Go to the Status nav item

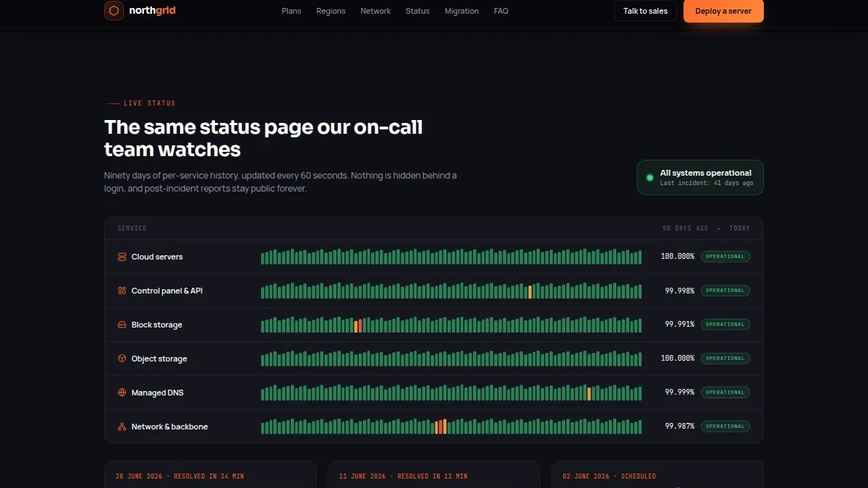click(x=417, y=11)
